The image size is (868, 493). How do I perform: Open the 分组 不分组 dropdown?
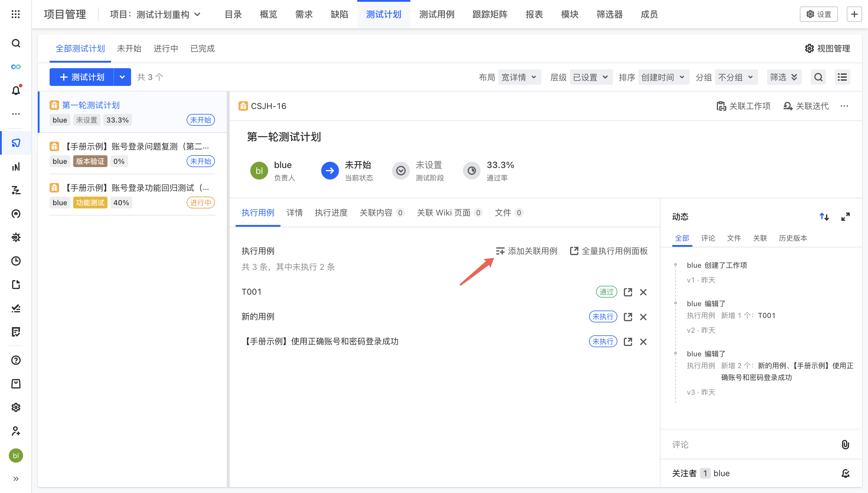coord(736,77)
